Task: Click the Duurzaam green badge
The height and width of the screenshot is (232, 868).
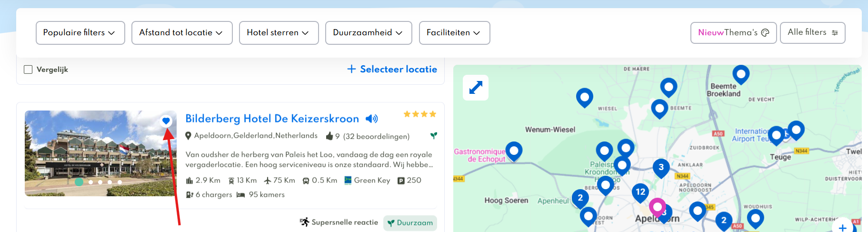Action: coord(410,223)
